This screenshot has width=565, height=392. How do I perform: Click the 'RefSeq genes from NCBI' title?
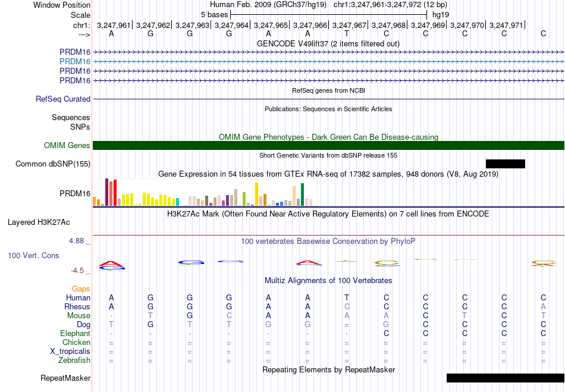pos(329,91)
